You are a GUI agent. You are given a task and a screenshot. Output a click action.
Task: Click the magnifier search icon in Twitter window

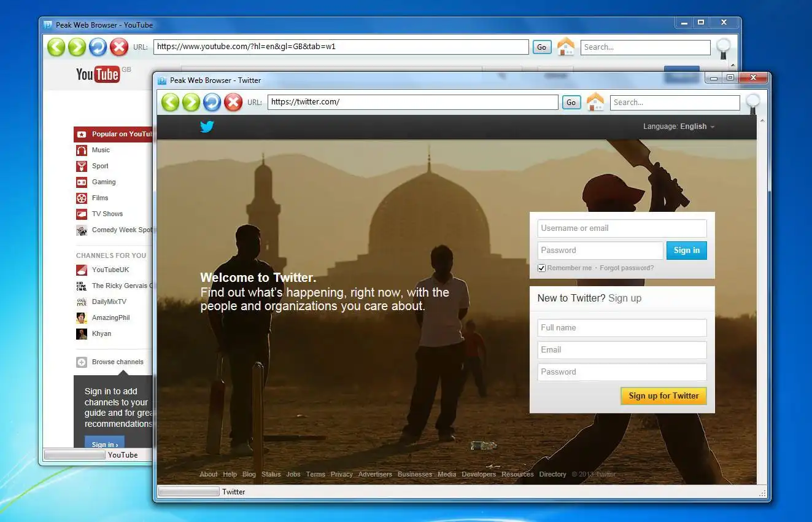point(753,103)
